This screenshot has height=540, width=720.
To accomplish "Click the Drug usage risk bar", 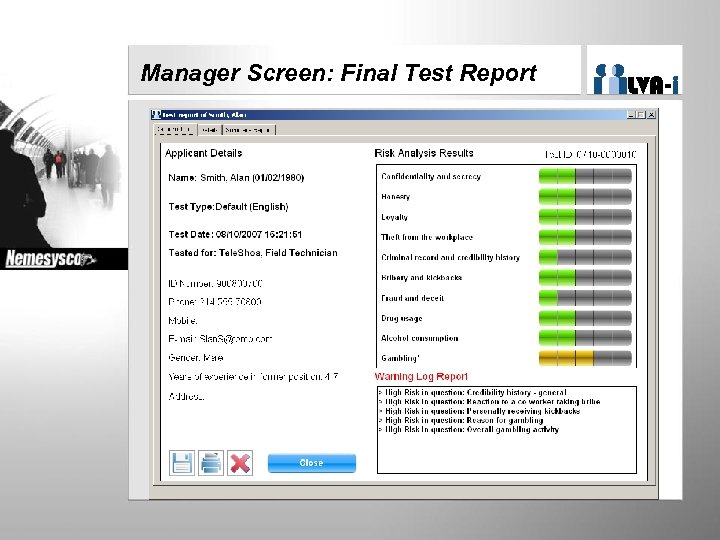I will pyautogui.click(x=585, y=318).
